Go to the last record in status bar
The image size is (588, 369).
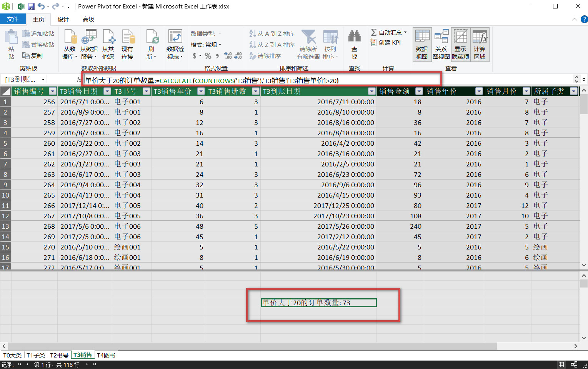click(x=95, y=364)
